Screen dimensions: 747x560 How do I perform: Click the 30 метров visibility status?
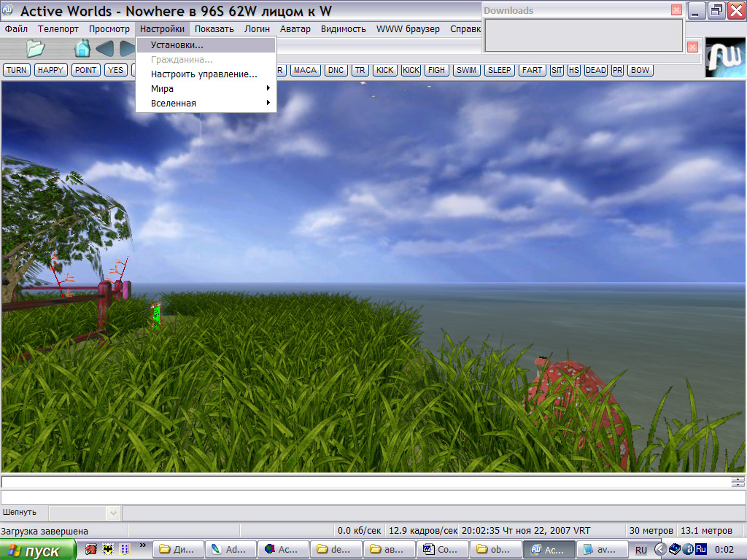pyautogui.click(x=651, y=531)
